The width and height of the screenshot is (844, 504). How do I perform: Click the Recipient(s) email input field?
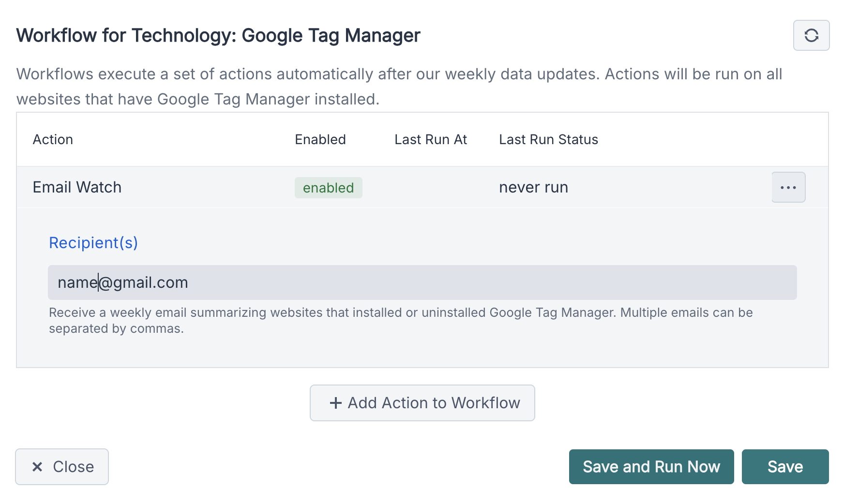click(422, 282)
